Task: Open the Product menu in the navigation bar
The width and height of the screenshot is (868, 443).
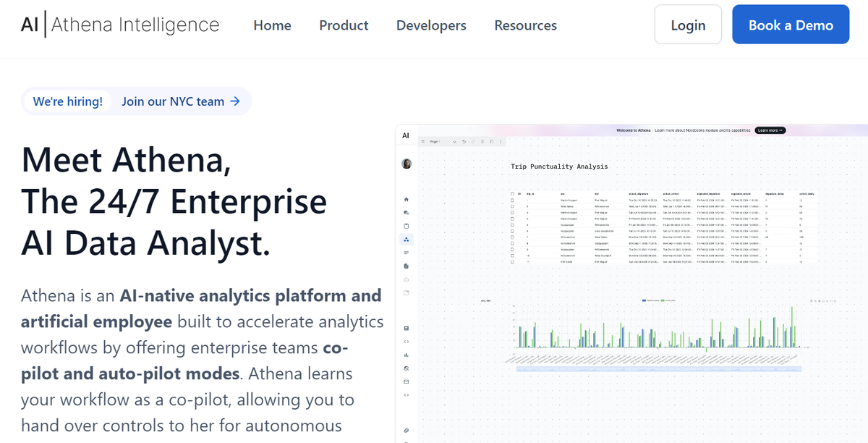Action: click(343, 25)
